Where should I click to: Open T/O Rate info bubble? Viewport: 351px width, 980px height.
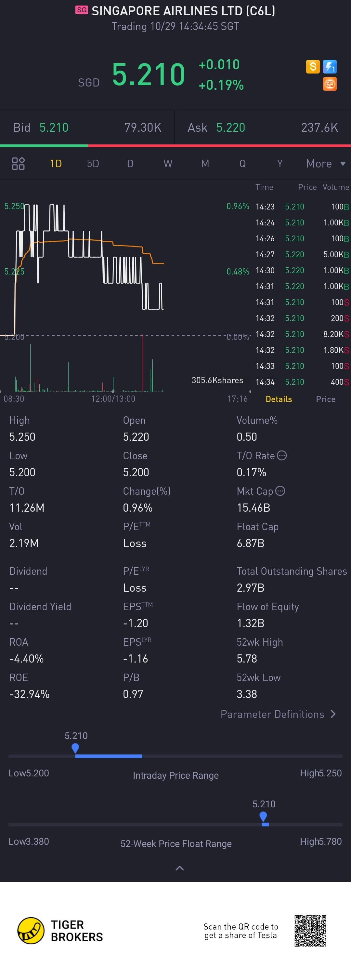(x=282, y=455)
